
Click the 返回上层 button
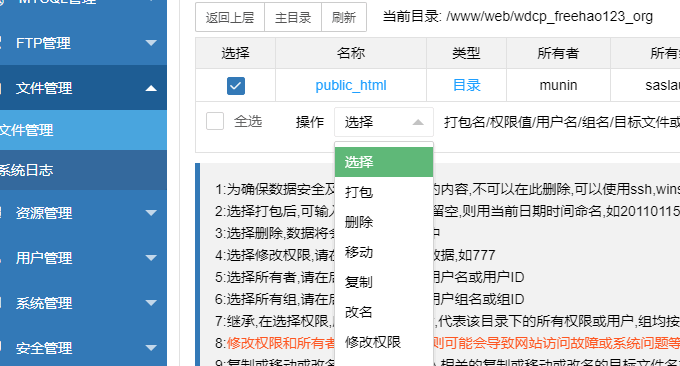pos(230,17)
